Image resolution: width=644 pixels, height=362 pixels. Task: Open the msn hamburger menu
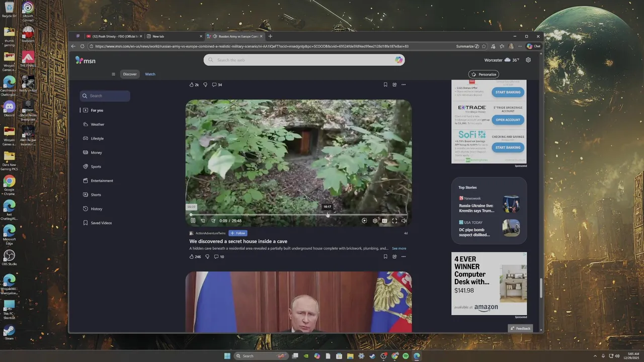[x=113, y=74]
